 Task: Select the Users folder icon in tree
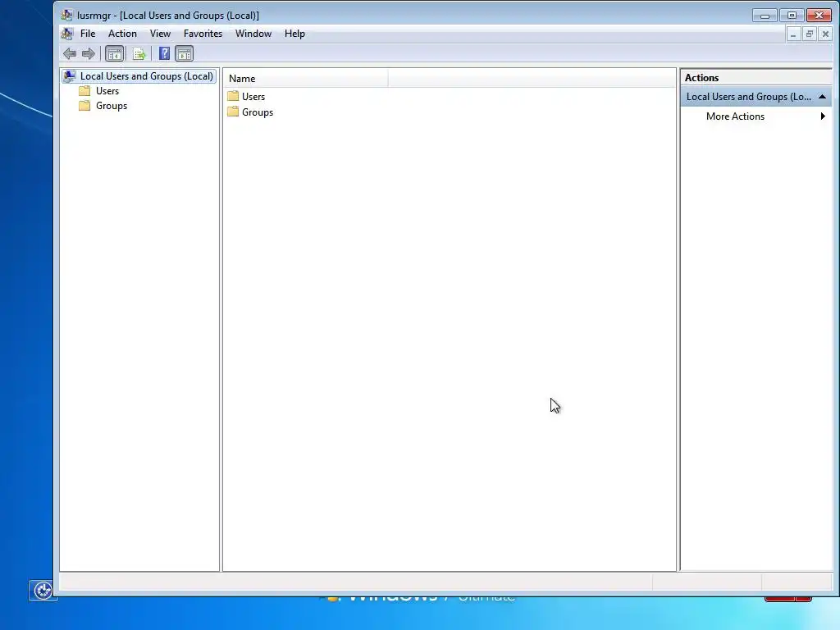point(84,90)
